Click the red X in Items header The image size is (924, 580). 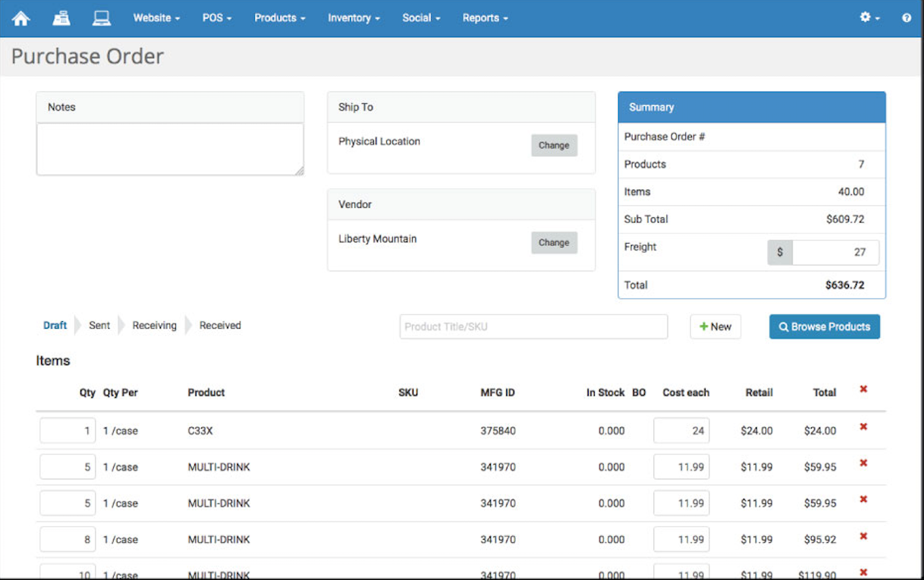(x=863, y=389)
